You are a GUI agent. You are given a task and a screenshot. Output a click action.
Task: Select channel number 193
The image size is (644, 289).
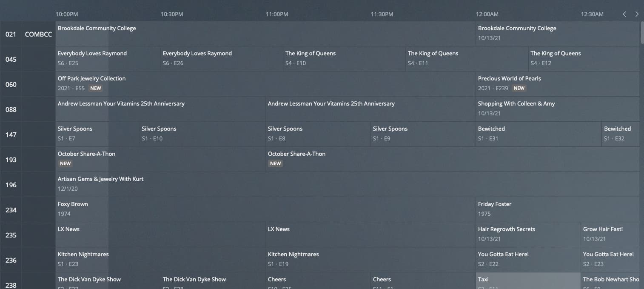(11, 160)
